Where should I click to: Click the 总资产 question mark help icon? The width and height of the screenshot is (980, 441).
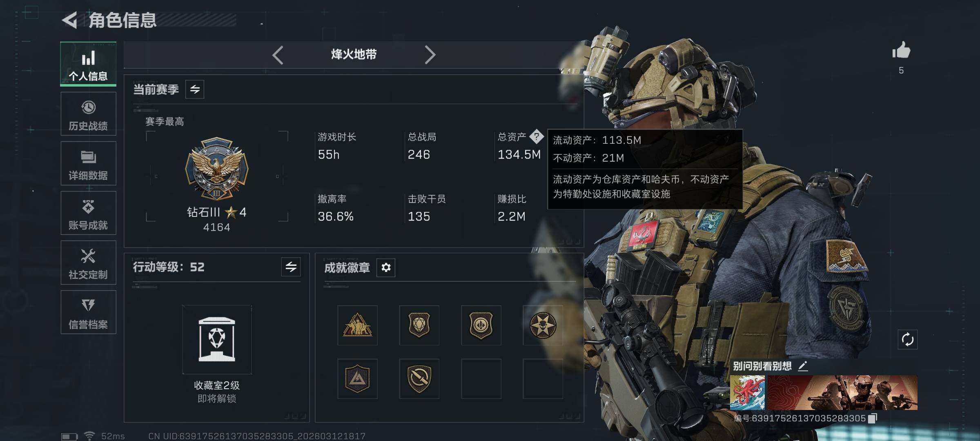tap(537, 137)
